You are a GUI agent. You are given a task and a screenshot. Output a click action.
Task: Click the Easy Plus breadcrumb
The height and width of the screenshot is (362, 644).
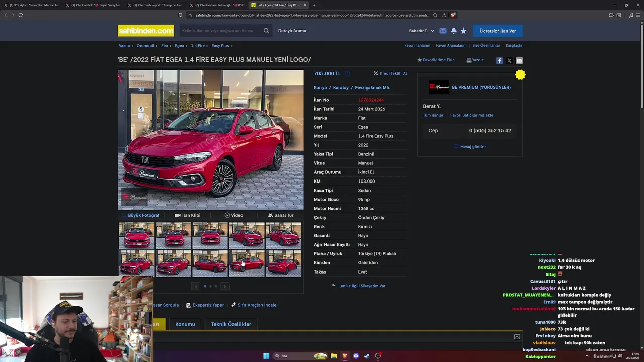pos(220,46)
